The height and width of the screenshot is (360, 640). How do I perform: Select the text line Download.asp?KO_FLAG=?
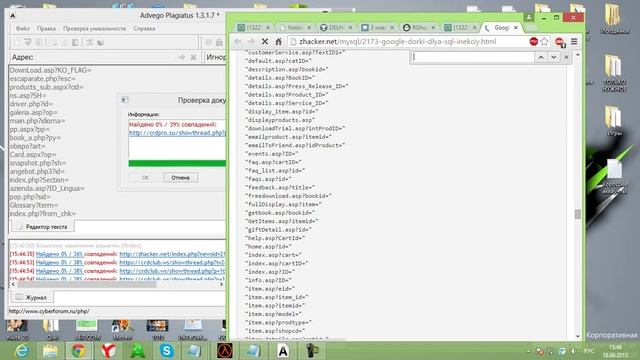pyautogui.click(x=51, y=70)
